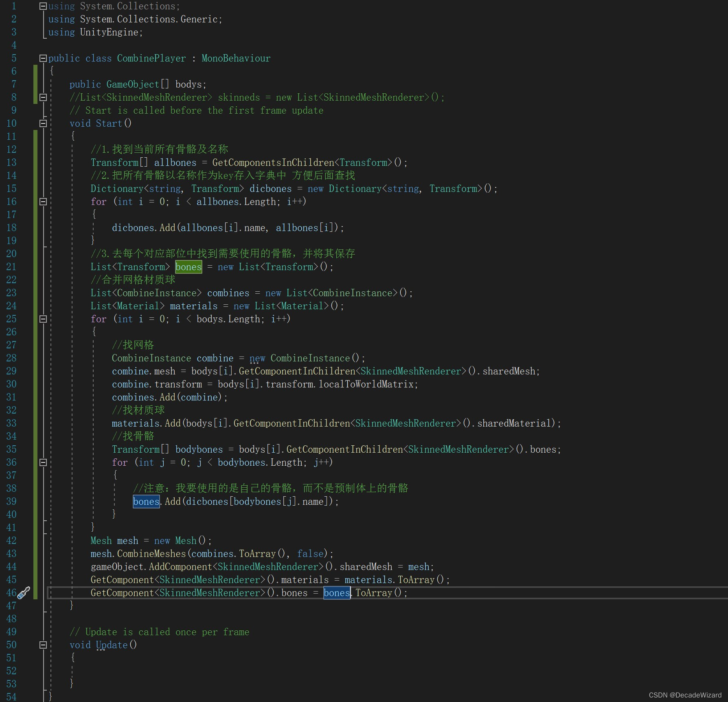
Task: Click the highlighted bones before ToArray on line 46
Action: [x=337, y=593]
